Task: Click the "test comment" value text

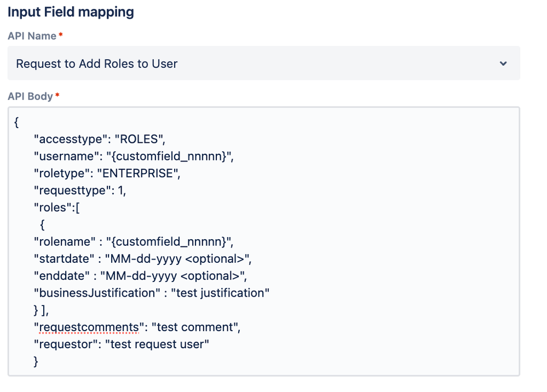Action: 195,327
